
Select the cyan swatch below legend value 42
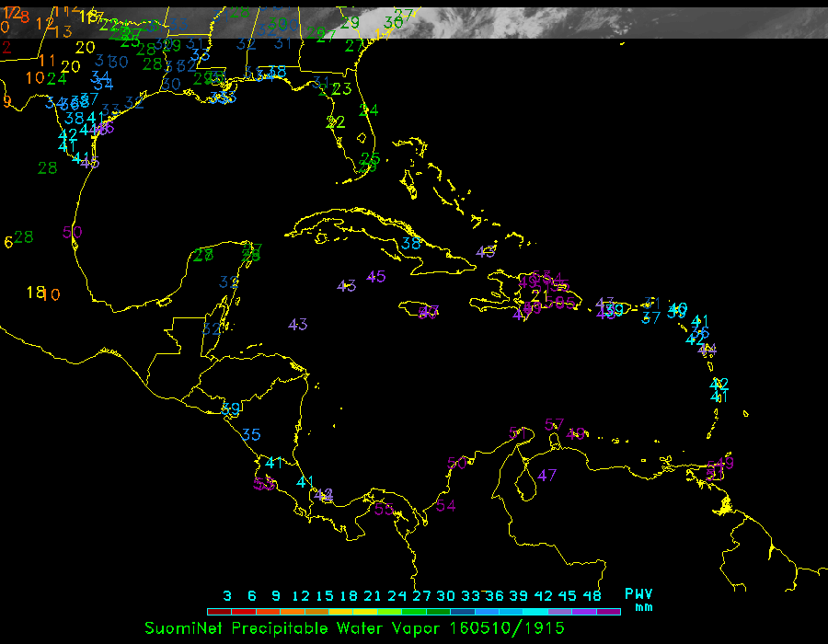(536, 611)
